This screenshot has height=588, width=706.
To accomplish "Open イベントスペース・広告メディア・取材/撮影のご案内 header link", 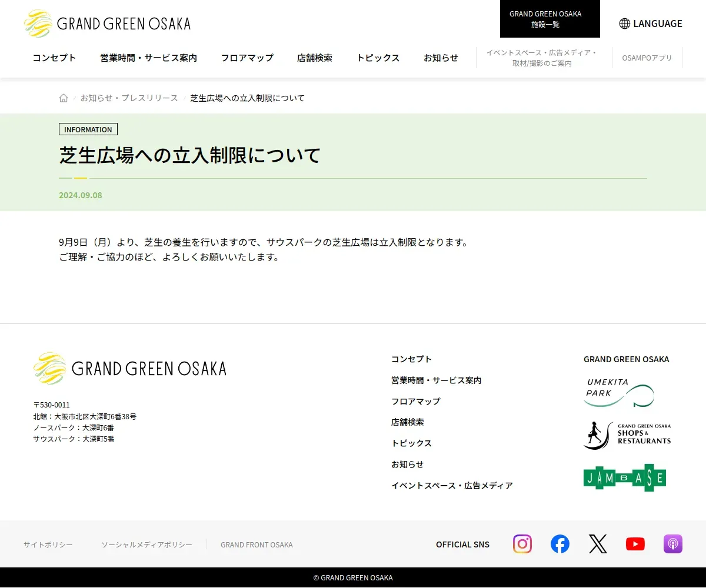I will click(x=542, y=58).
